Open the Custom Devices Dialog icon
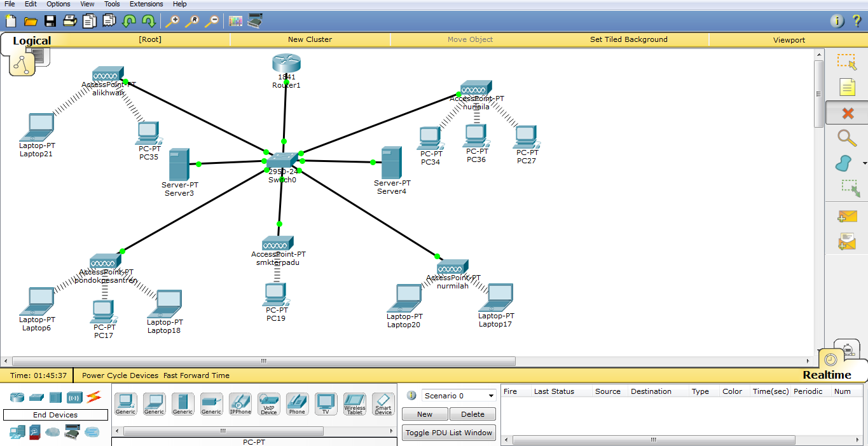This screenshot has width=868, height=446. tap(256, 21)
